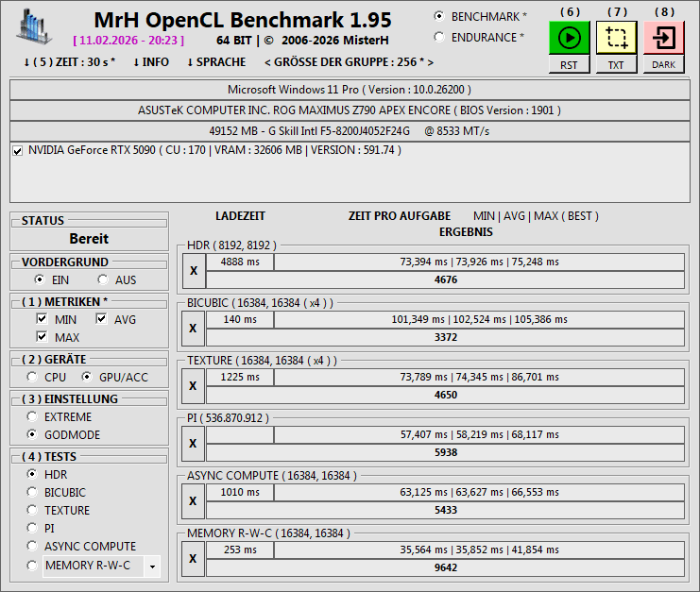This screenshot has height=592, width=700.
Task: Select the BICUBIC test radio button
Action: [32, 492]
